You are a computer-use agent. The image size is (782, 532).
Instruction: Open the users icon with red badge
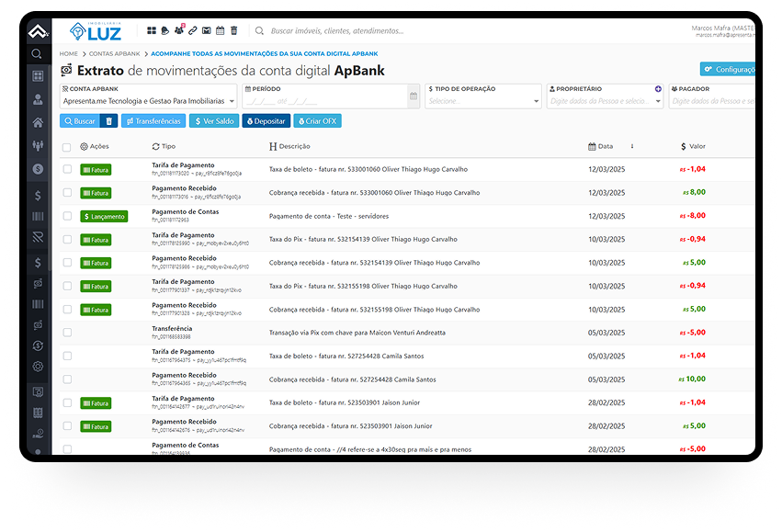click(x=179, y=30)
